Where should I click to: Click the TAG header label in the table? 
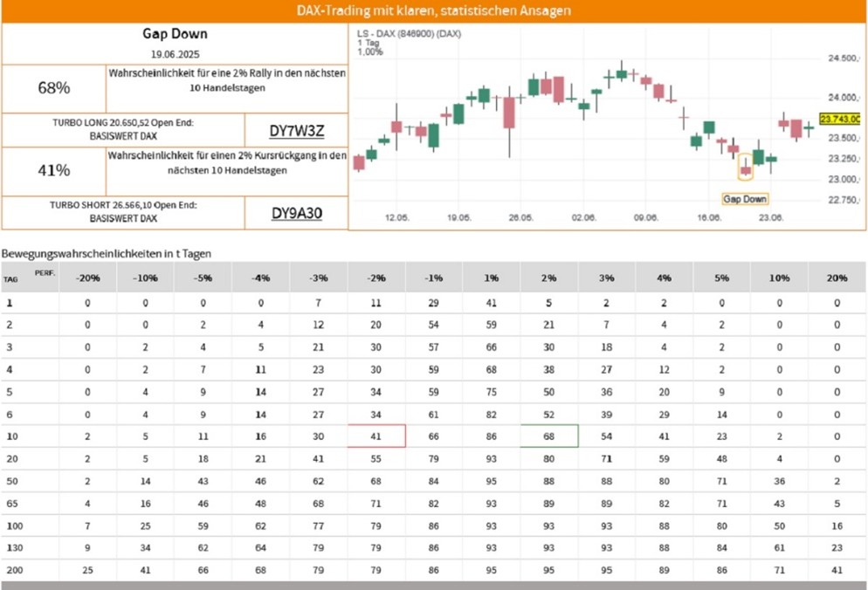pyautogui.click(x=10, y=279)
